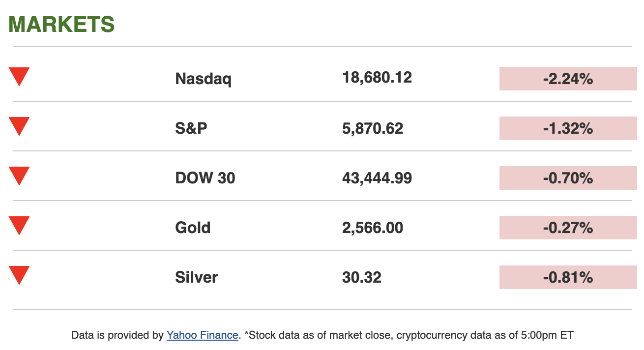Select the S&P index name
The width and height of the screenshot is (644, 350).
(191, 128)
